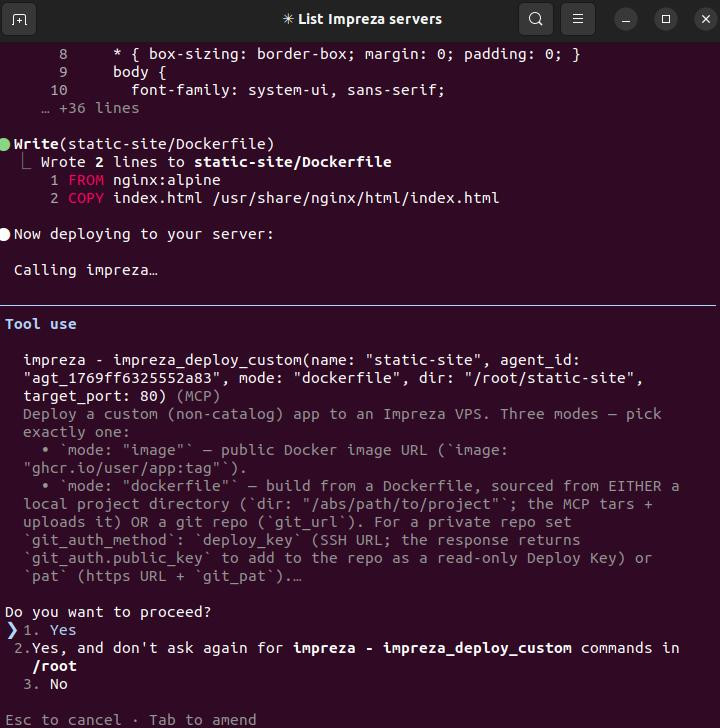Click the 'body {' code line
Image resolution: width=720 pixels, height=728 pixels.
point(139,72)
